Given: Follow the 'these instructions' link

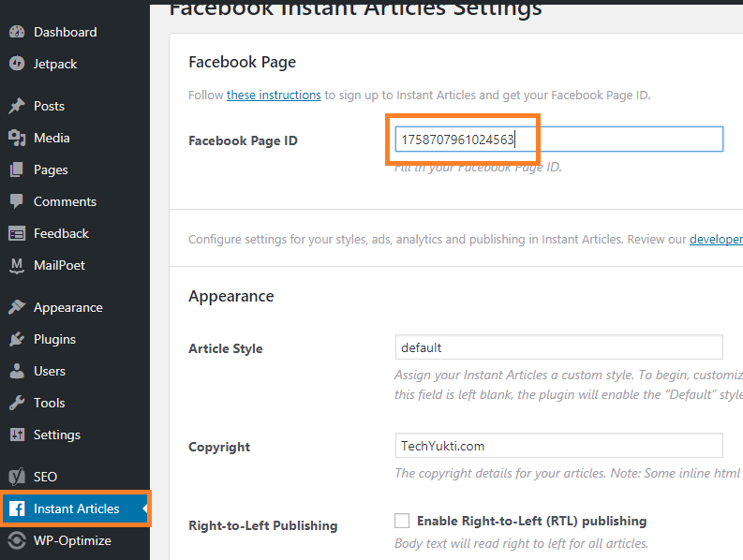Looking at the screenshot, I should tap(274, 96).
